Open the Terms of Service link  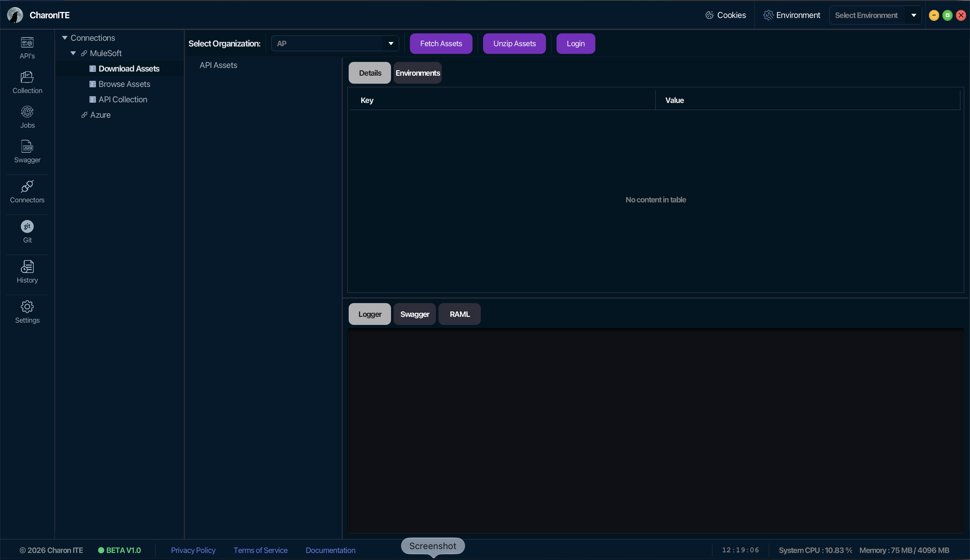[x=260, y=550]
